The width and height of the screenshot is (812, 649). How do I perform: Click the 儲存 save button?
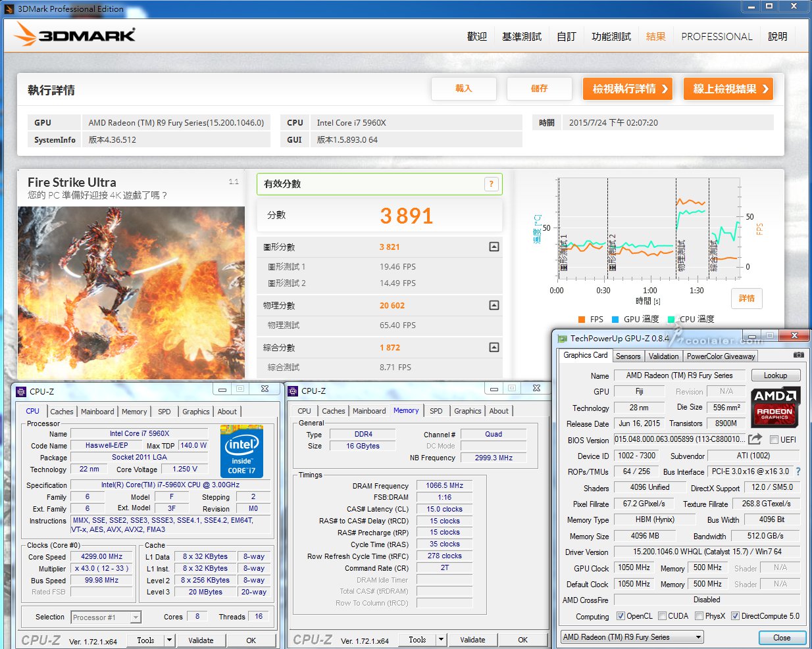[540, 89]
